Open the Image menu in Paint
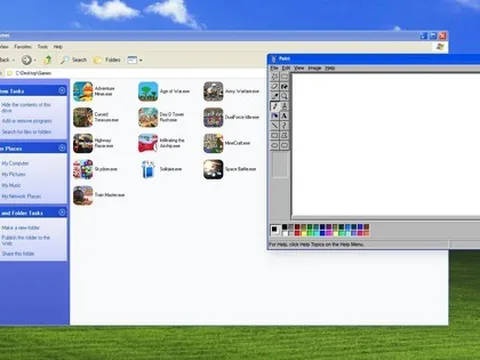 tap(314, 68)
